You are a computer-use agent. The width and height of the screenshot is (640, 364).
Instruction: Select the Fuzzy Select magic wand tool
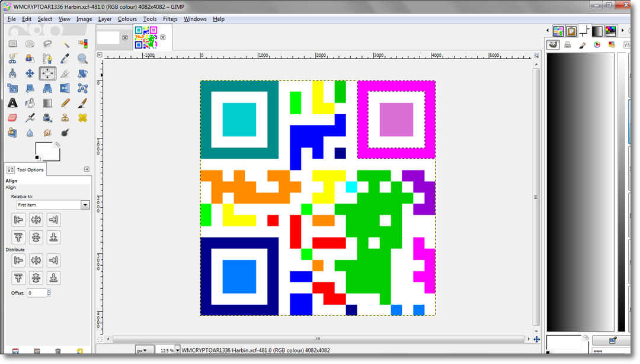click(65, 44)
